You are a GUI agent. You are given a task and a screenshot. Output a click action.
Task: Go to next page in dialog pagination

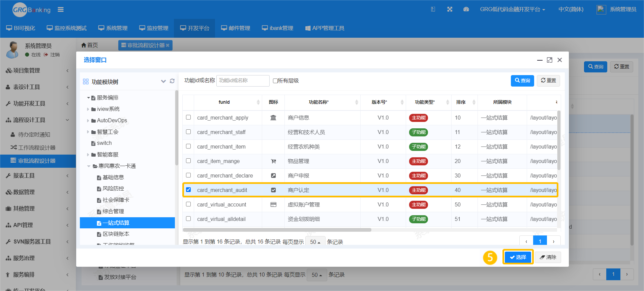tap(553, 241)
